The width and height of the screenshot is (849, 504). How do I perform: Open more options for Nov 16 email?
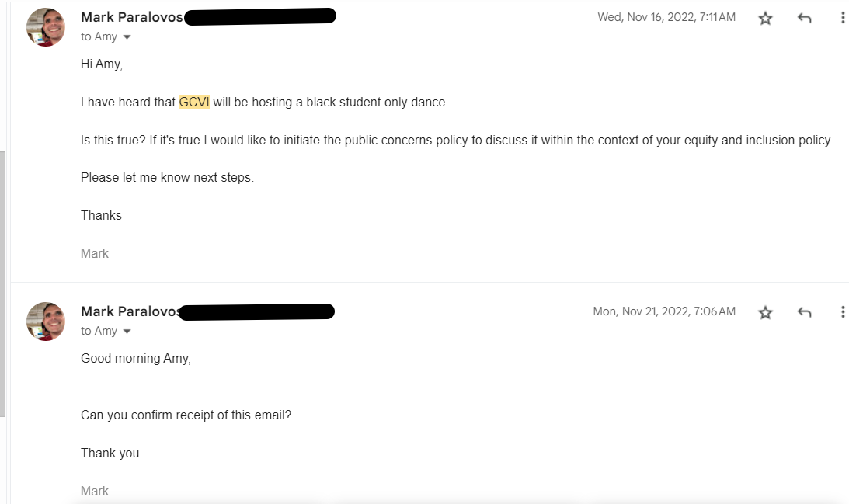click(x=843, y=18)
